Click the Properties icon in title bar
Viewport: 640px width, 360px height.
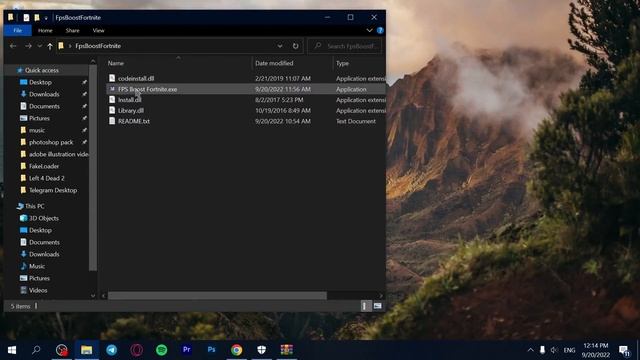click(26, 18)
